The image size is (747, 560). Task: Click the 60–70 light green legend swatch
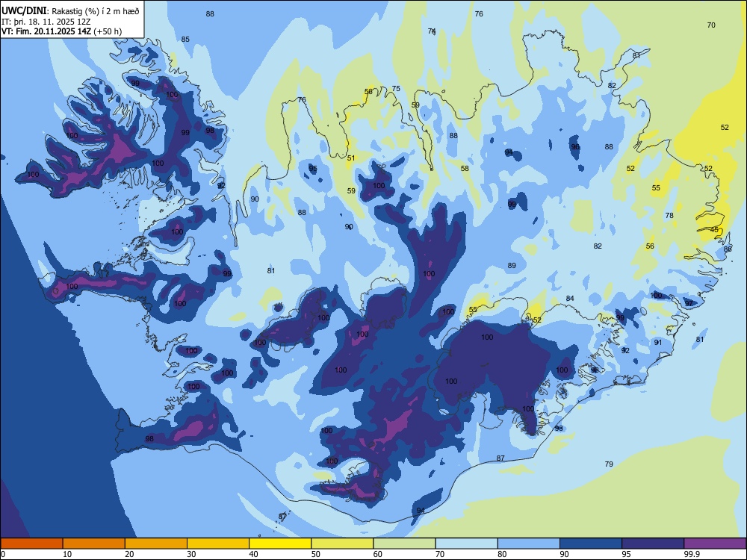(404, 544)
